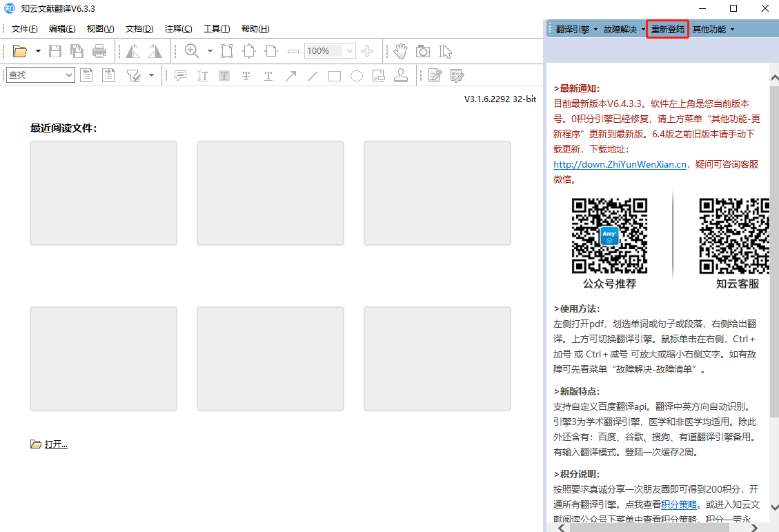
Task: Open the 翻译引擎 dropdown
Action: [x=574, y=29]
